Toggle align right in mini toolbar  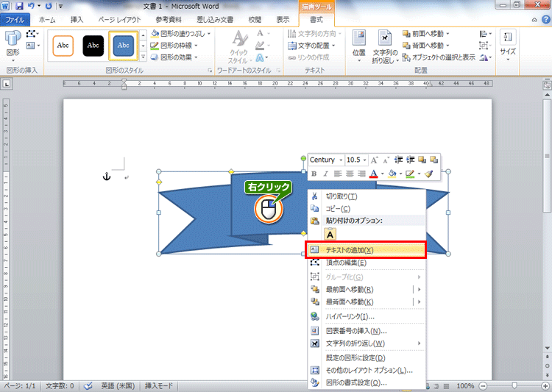point(361,174)
